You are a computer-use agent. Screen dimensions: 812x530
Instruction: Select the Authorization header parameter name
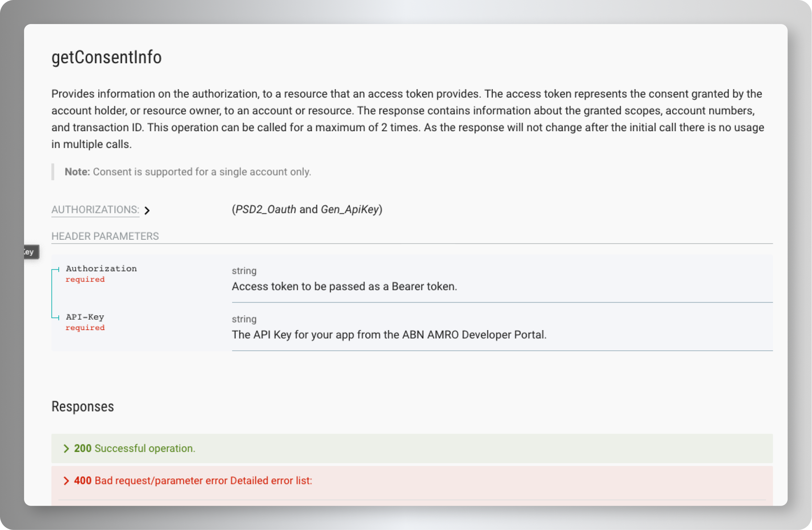101,269
